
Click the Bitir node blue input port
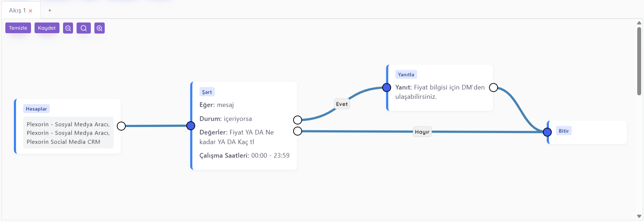(547, 132)
